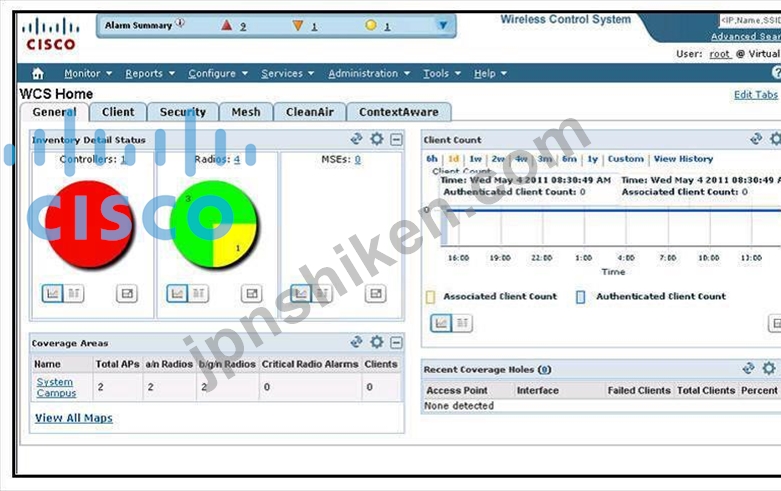Viewport: 781px width, 491px height.
Task: Select the 6h time range
Action: click(432, 159)
